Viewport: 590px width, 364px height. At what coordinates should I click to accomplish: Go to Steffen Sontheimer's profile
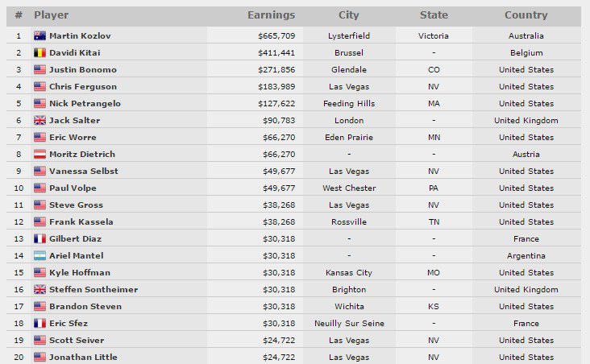93,290
